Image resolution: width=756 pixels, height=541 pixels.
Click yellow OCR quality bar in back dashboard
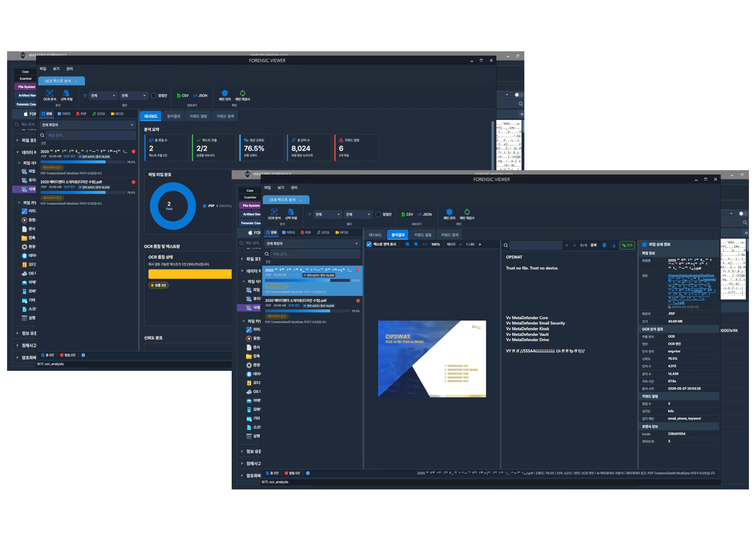(190, 274)
